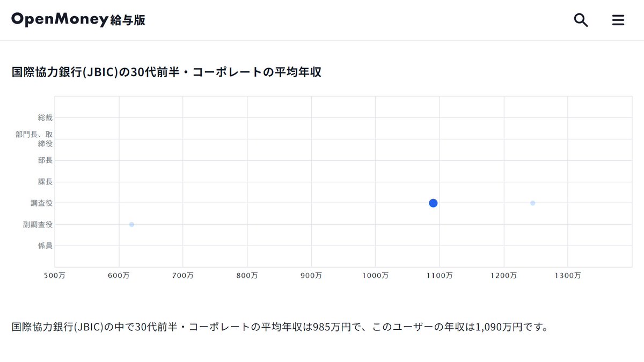Viewport: 644px width, 362px height.
Task: Click the 部長 axis label
Action: click(45, 160)
